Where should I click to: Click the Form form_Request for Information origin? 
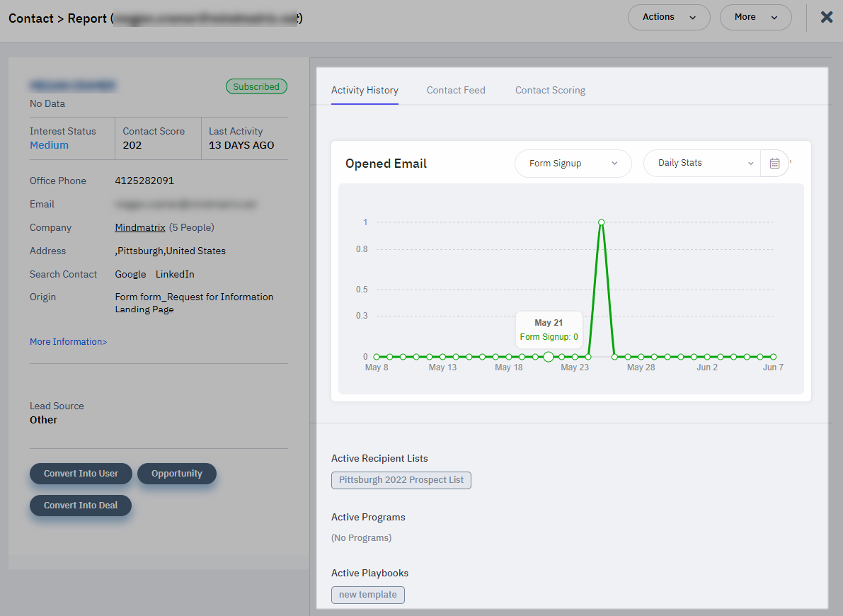tap(194, 303)
